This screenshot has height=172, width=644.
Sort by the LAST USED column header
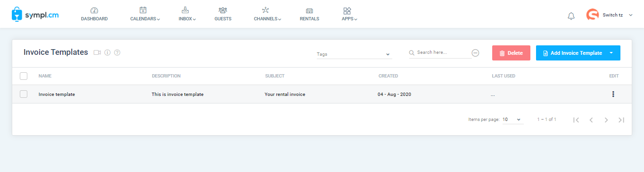point(504,76)
